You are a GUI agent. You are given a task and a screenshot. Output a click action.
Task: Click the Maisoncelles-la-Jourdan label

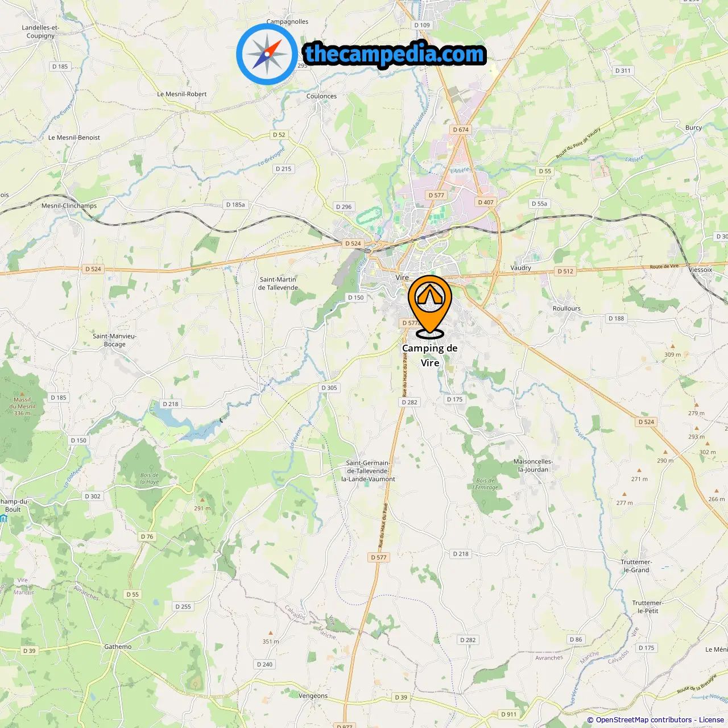click(x=533, y=465)
